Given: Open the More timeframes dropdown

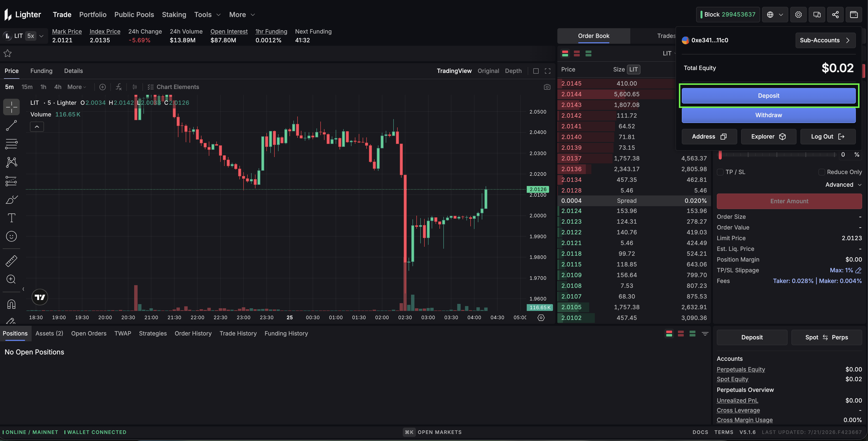Looking at the screenshot, I should 77,87.
